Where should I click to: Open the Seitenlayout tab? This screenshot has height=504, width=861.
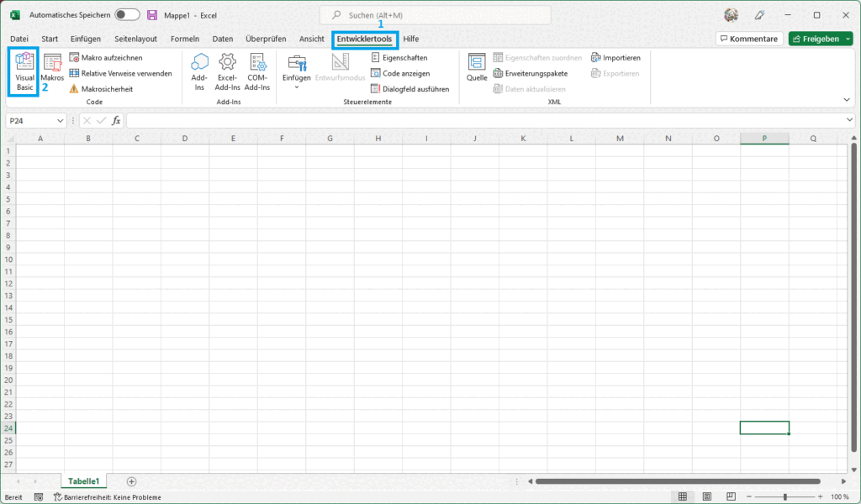[135, 39]
